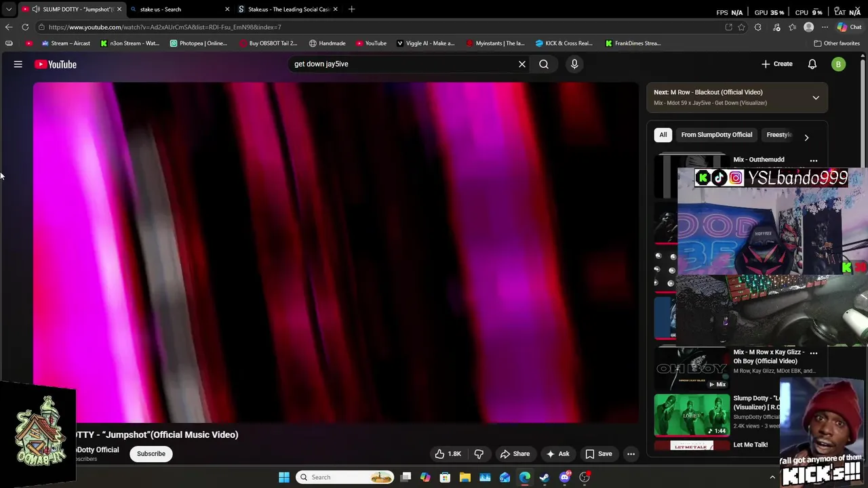Like the Jumpshot video
The width and height of the screenshot is (868, 488).
(448, 454)
